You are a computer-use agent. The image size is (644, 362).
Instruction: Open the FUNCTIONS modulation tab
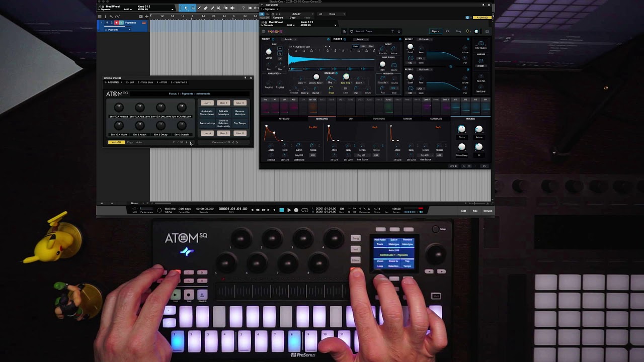tap(379, 119)
